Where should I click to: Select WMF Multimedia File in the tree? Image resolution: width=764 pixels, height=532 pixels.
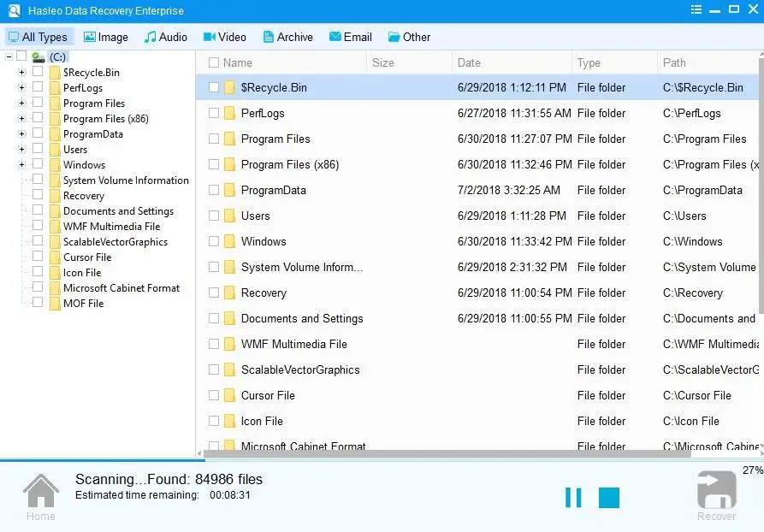coord(111,227)
